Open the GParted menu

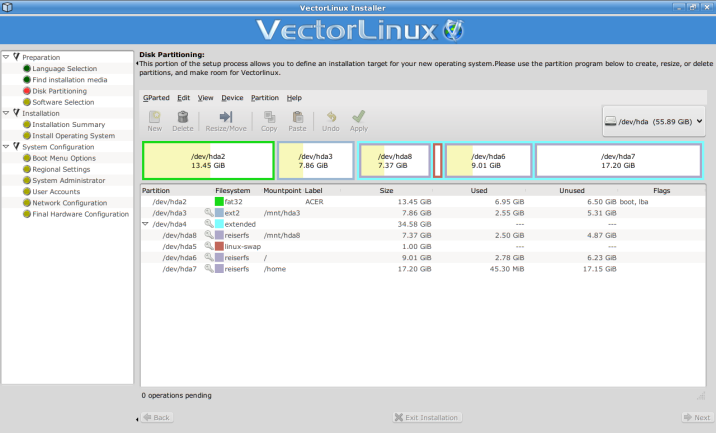(x=156, y=98)
